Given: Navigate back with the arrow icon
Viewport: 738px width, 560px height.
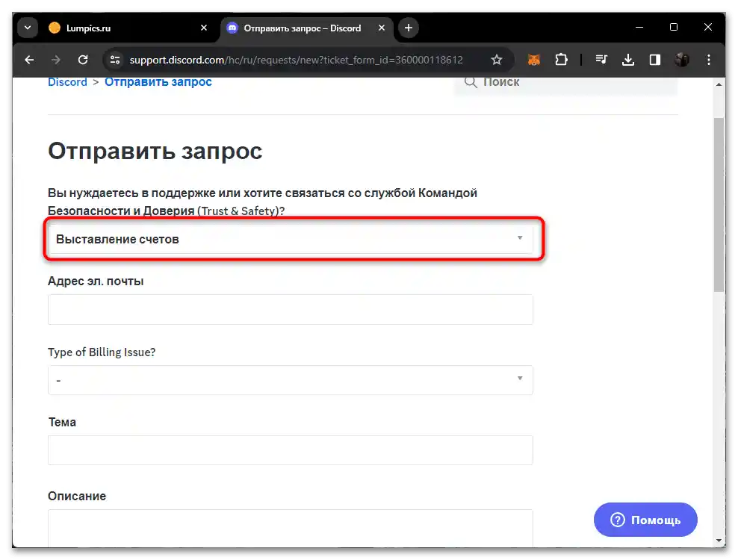Looking at the screenshot, I should [x=29, y=60].
